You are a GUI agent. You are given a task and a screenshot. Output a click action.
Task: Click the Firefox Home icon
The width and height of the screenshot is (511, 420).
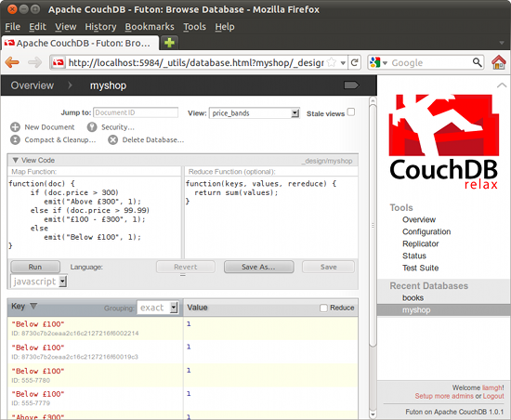pos(499,62)
